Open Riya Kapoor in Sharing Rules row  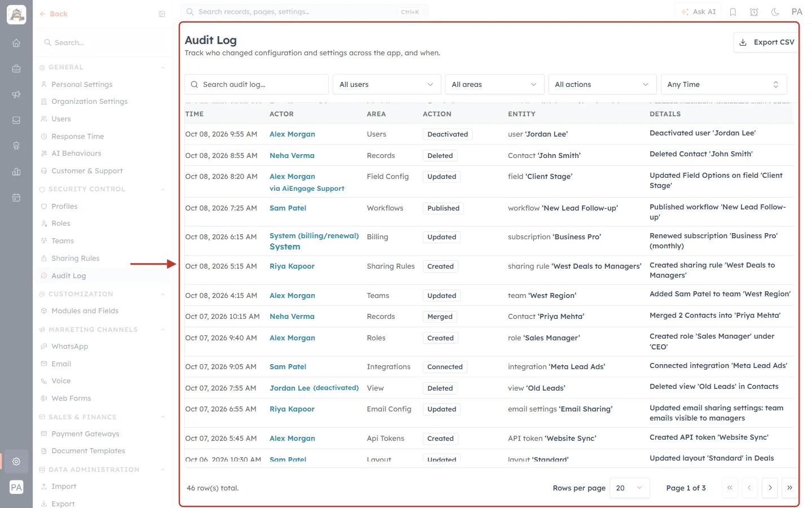[x=292, y=266]
